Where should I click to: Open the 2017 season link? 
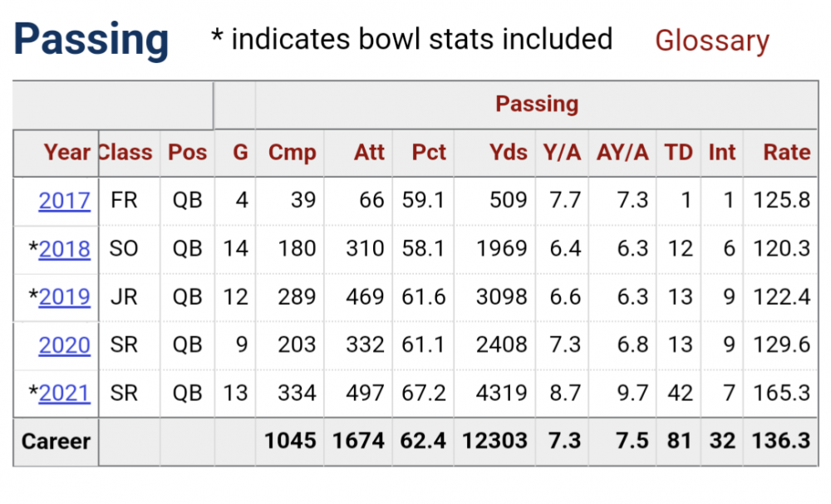coord(64,200)
